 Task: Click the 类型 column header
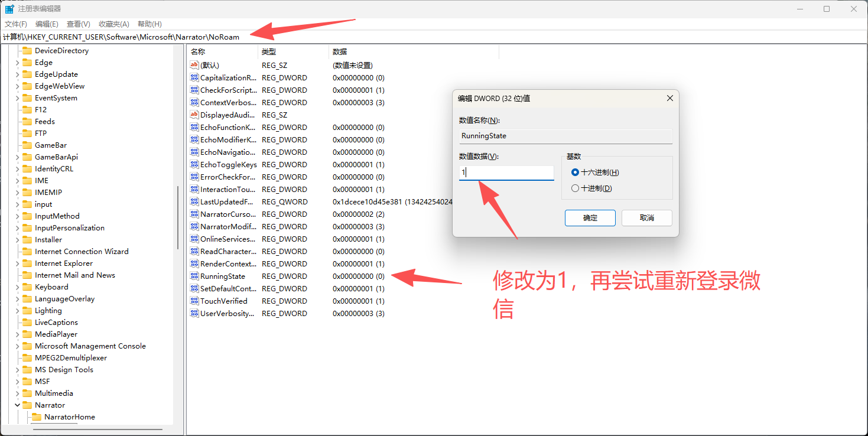point(293,52)
